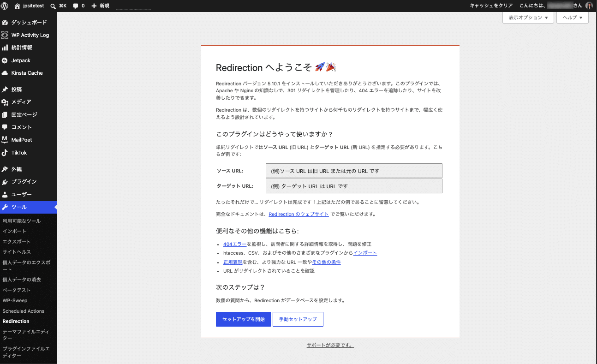This screenshot has height=364, width=597.
Task: Click the user avatar in admin bar
Action: [x=589, y=6]
